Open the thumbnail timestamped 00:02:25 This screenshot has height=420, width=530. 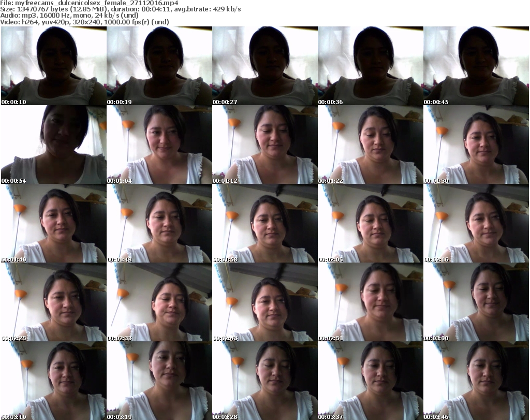click(53, 302)
